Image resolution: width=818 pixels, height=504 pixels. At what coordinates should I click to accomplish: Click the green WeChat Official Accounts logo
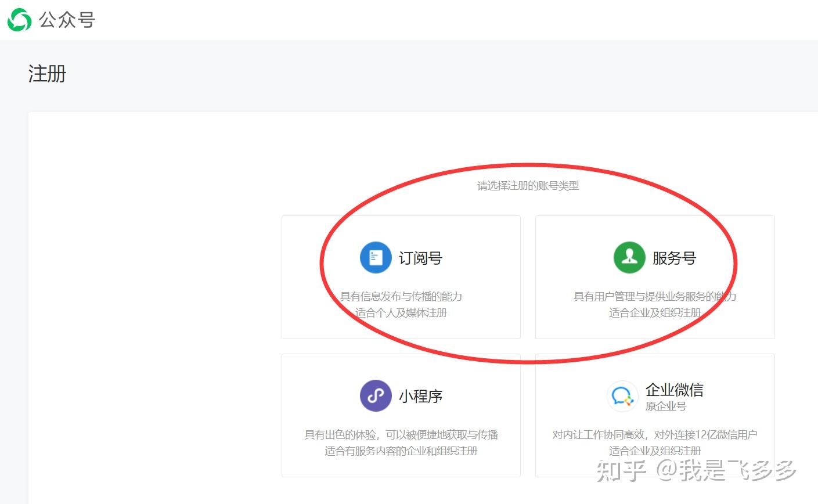[19, 20]
